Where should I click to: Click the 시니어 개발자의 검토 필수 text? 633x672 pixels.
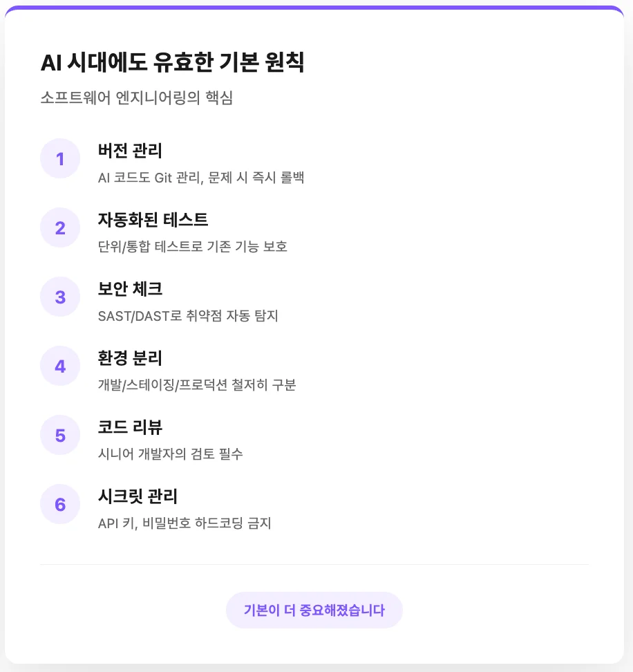coord(171,454)
